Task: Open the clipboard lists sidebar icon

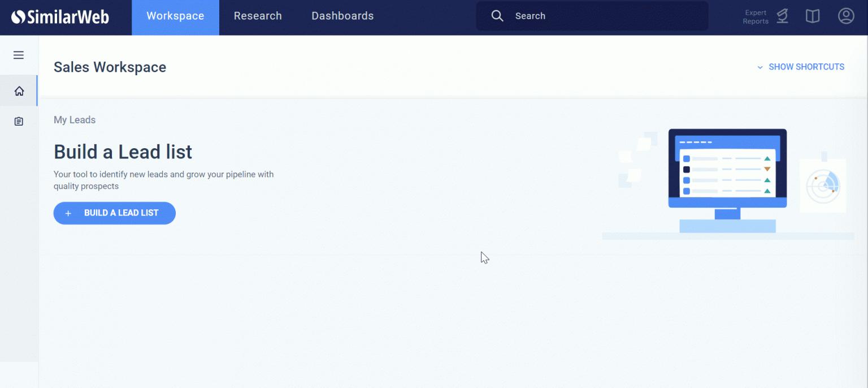Action: [x=19, y=121]
